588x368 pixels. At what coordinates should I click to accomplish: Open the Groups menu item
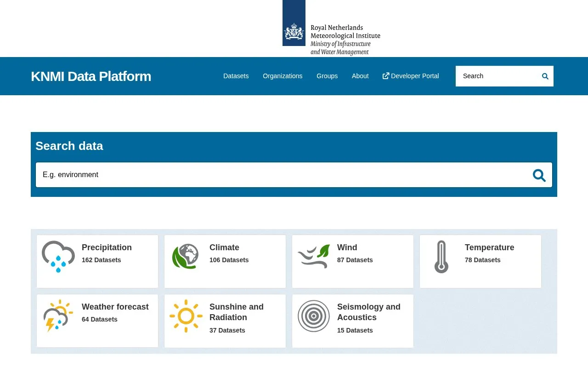coord(327,76)
